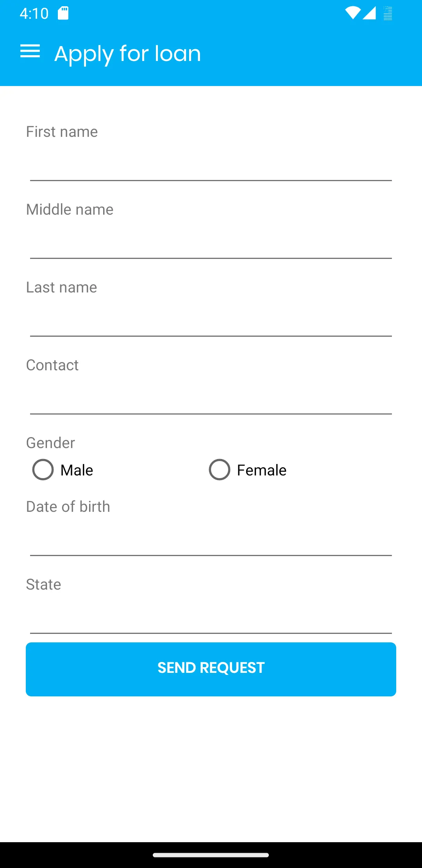Viewport: 422px width, 868px height.
Task: Open the hamburger navigation menu
Action: tap(30, 51)
